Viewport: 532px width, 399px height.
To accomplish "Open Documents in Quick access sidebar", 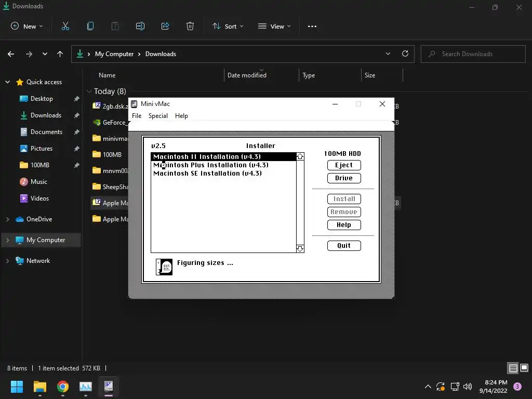I will tap(46, 132).
